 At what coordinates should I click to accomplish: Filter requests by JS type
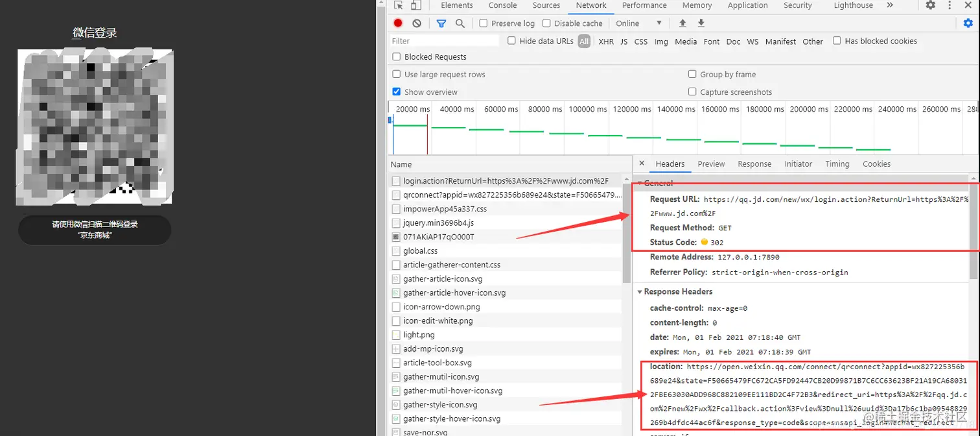tap(624, 42)
